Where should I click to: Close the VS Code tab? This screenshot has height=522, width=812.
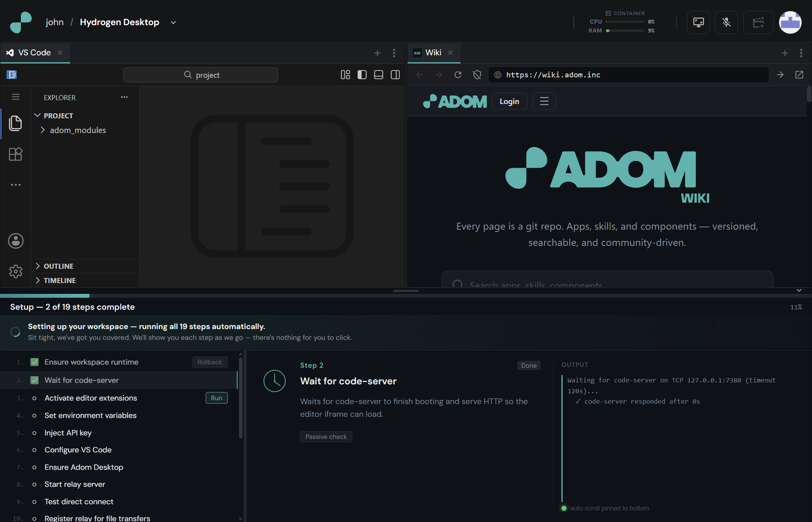60,53
